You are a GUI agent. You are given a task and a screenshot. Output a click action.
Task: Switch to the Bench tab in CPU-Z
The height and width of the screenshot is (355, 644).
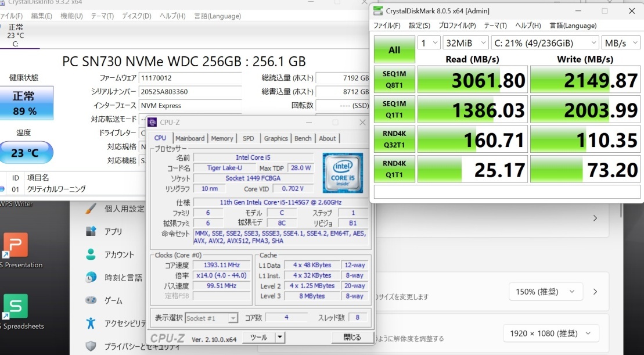(303, 138)
